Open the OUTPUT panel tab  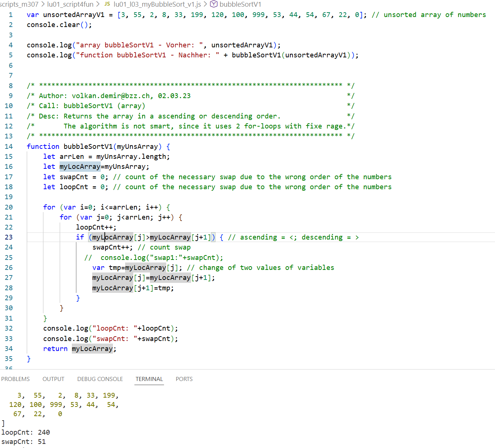coord(53,379)
